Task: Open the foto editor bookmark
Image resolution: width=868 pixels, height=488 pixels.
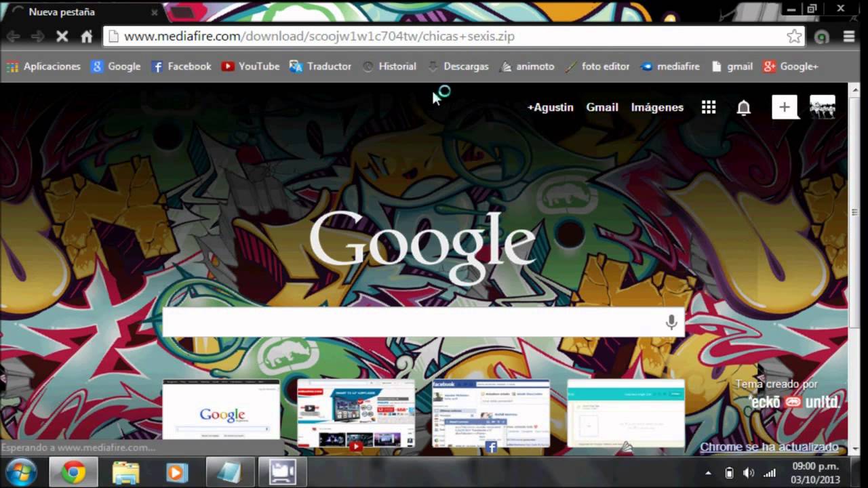Action: click(x=597, y=66)
